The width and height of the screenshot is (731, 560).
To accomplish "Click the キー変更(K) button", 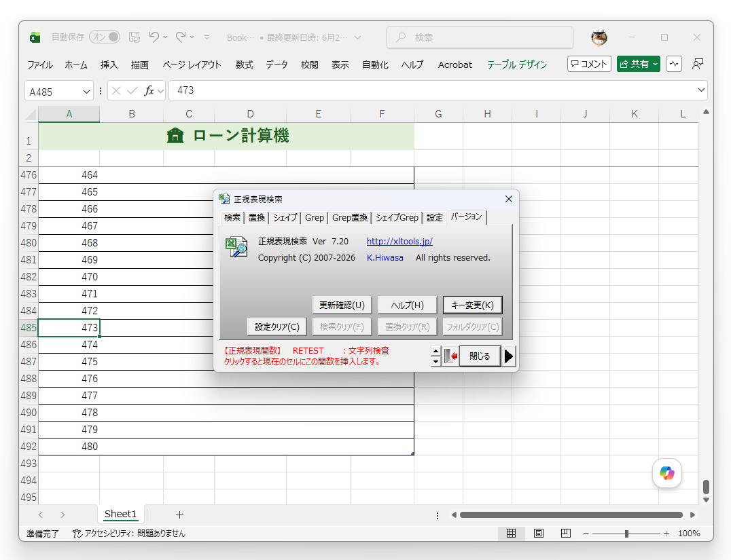I will (472, 305).
